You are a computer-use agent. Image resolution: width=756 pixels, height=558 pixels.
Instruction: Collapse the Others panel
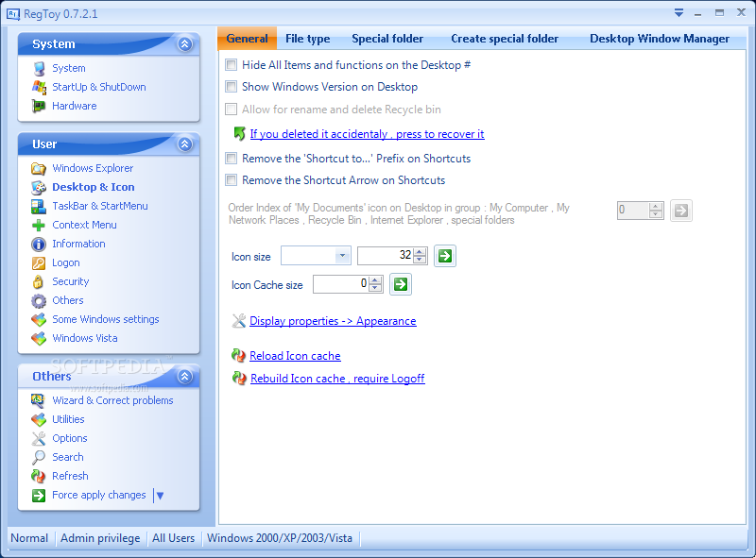185,377
